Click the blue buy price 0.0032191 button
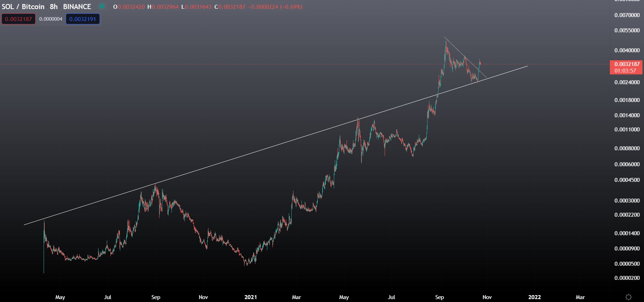Image resolution: width=644 pixels, height=302 pixels. (x=83, y=19)
